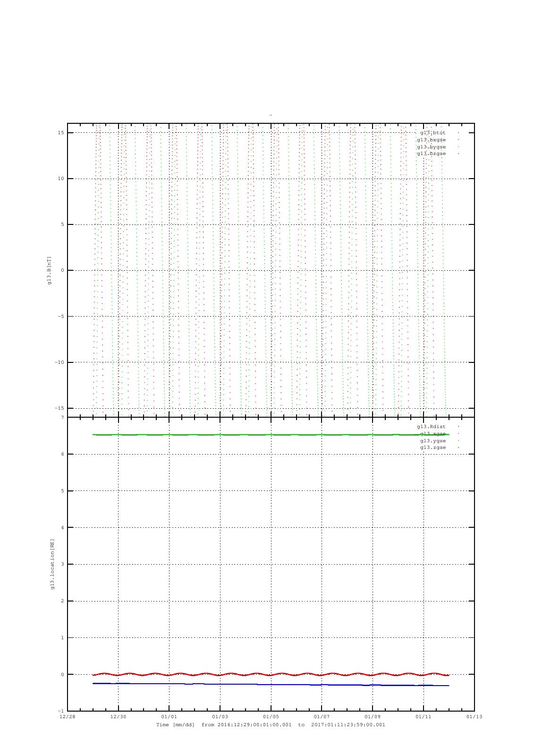The image size is (534, 756).
Task: Click the 01/03 date tick label
Action: pos(220,717)
